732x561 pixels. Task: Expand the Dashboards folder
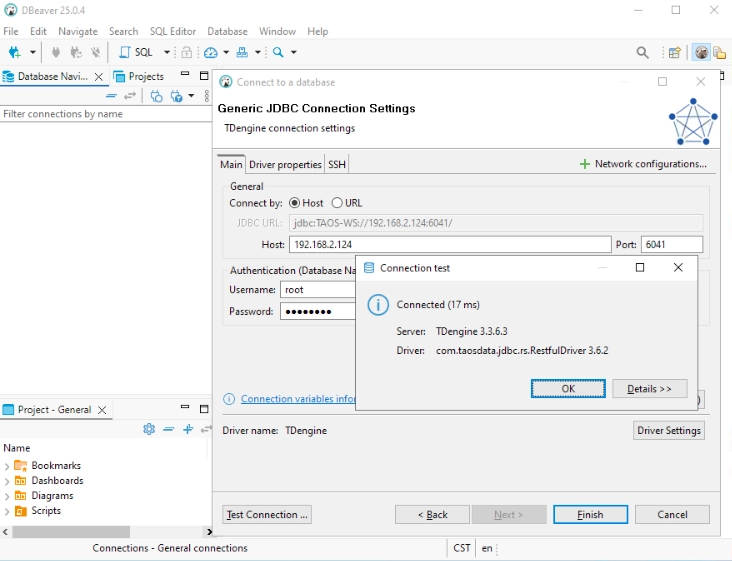point(7,481)
